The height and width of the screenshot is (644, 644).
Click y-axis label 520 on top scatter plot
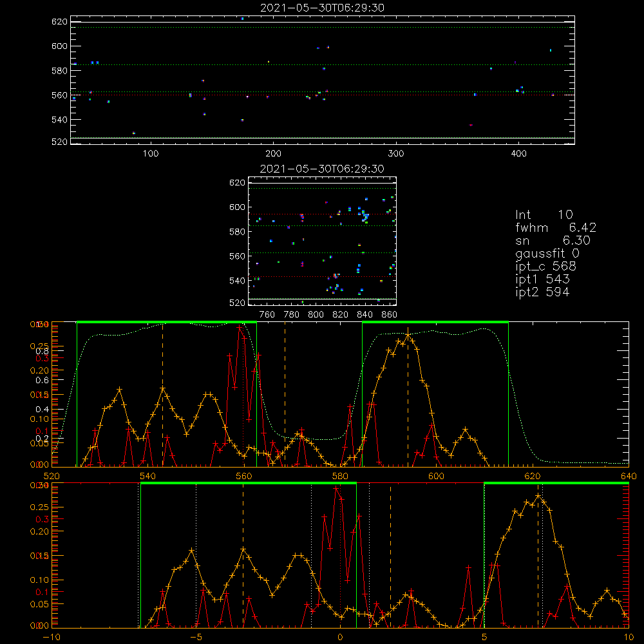point(59,142)
